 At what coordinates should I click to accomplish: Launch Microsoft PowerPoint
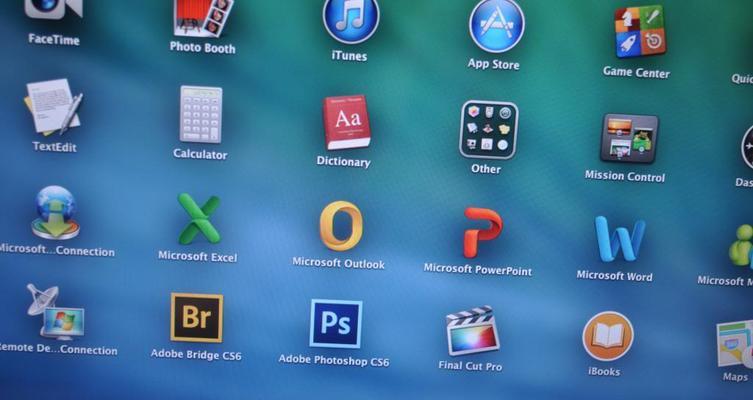pos(482,232)
